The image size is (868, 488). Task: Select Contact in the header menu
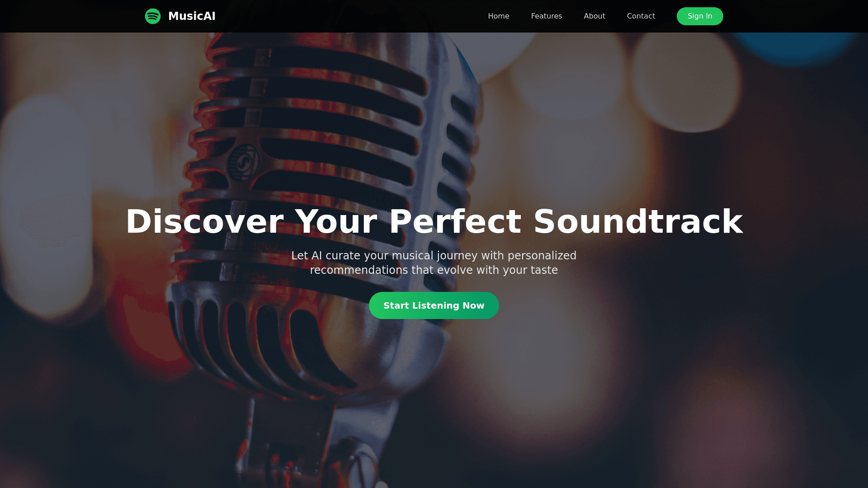coord(641,16)
